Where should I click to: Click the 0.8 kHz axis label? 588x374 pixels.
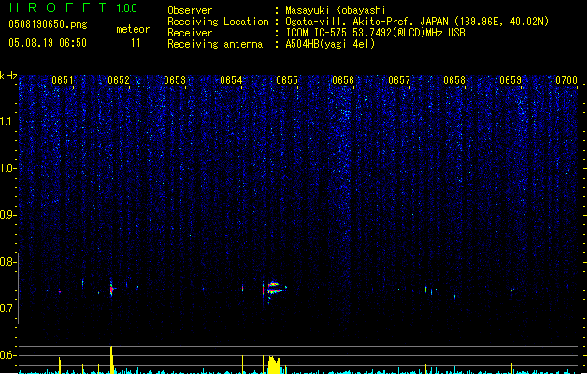[7, 262]
